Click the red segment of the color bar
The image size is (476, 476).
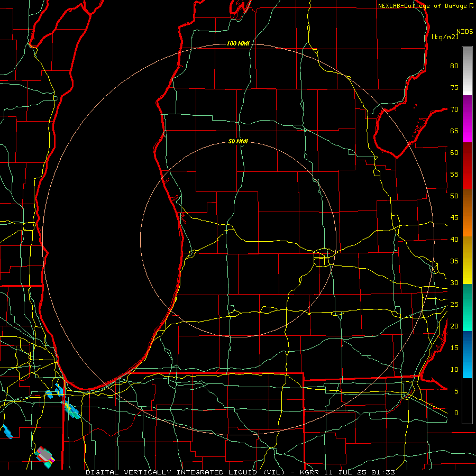[467, 166]
